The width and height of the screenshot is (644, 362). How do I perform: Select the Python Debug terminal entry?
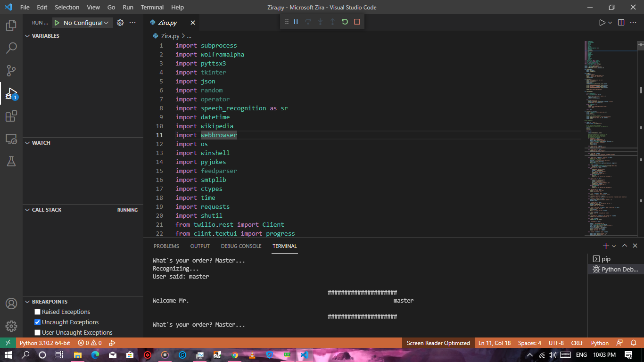[616, 269]
